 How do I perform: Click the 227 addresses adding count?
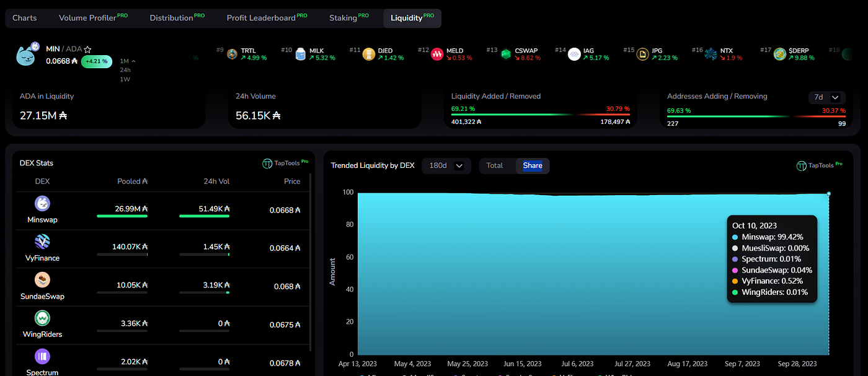click(673, 123)
